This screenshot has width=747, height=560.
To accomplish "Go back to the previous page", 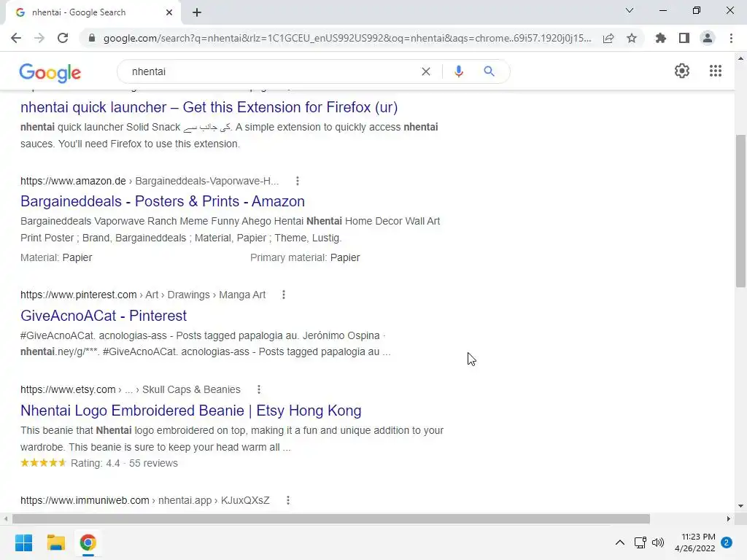I will 16,38.
